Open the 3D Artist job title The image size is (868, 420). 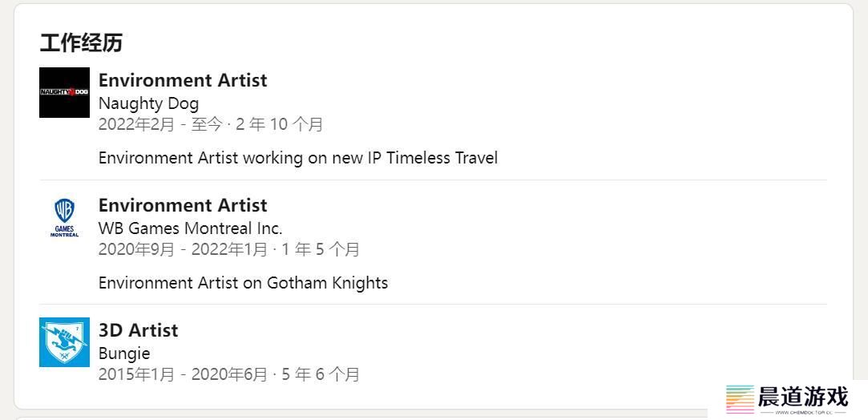pos(139,330)
